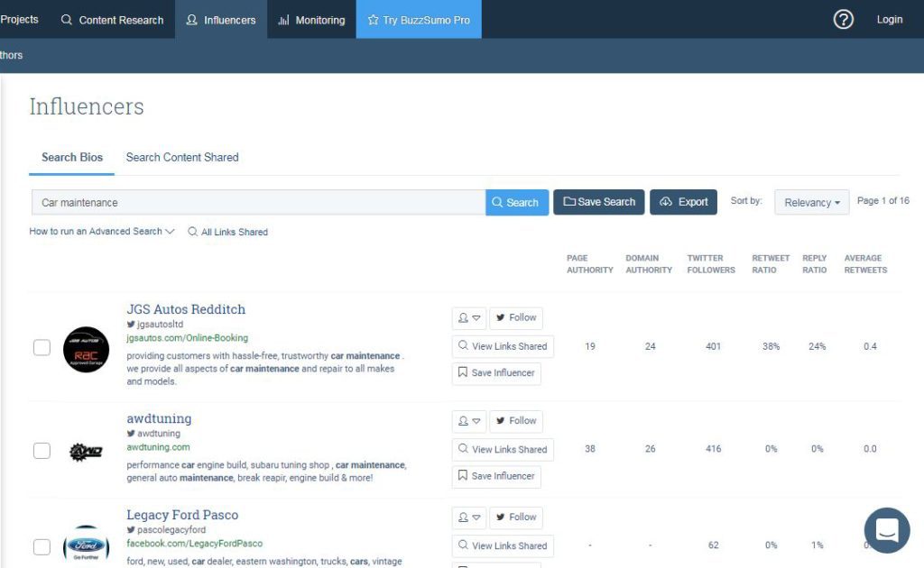Click Domain Authority column header
This screenshot has height=568, width=924.
[x=648, y=263]
